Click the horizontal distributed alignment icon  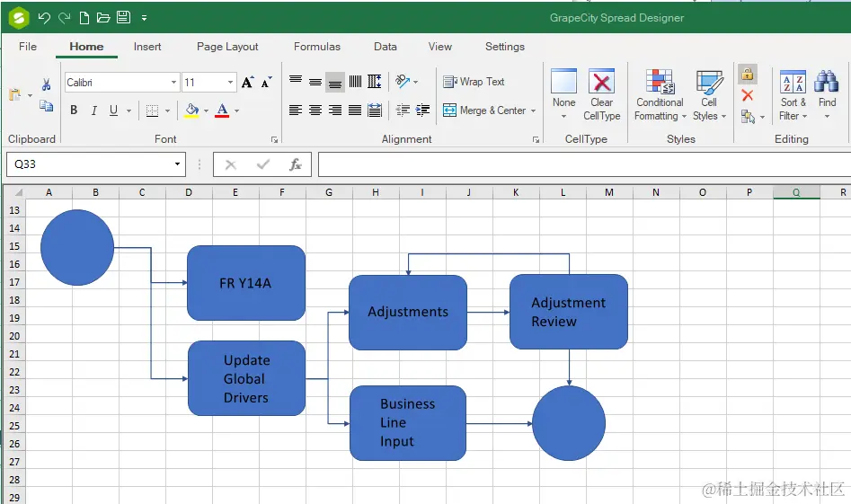coord(375,111)
